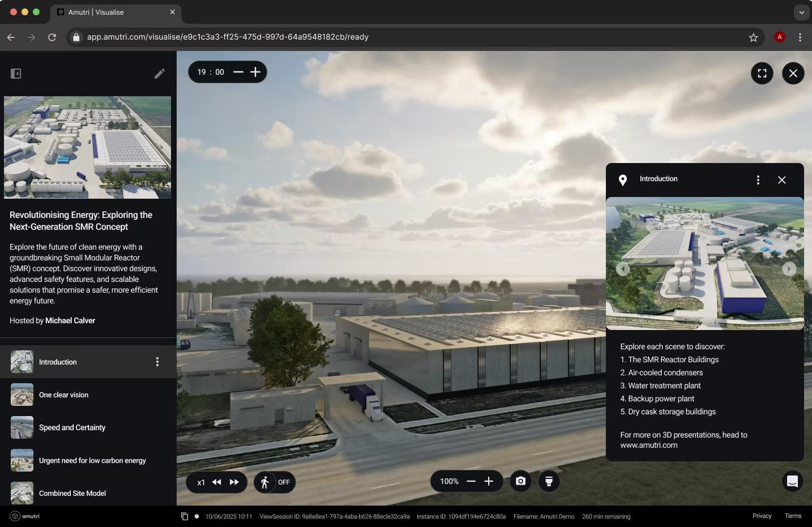The width and height of the screenshot is (812, 527).
Task: Click the 100% zoom value
Action: (449, 481)
